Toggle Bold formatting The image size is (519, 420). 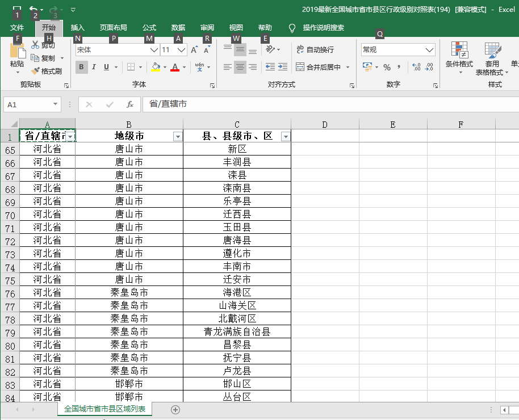point(81,67)
